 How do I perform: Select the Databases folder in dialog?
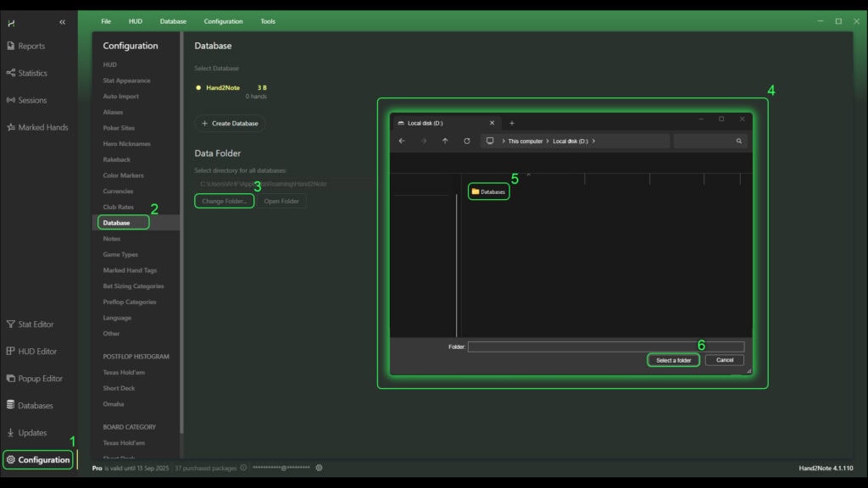pyautogui.click(x=488, y=192)
